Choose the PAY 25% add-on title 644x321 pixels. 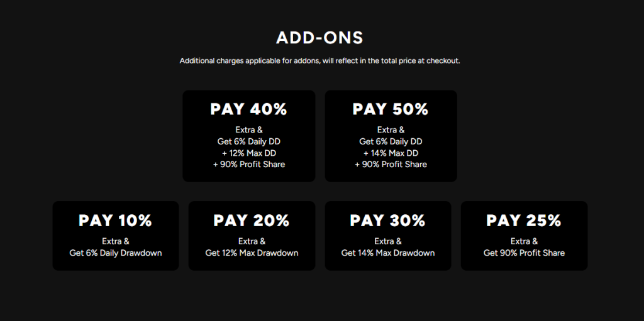click(x=524, y=220)
